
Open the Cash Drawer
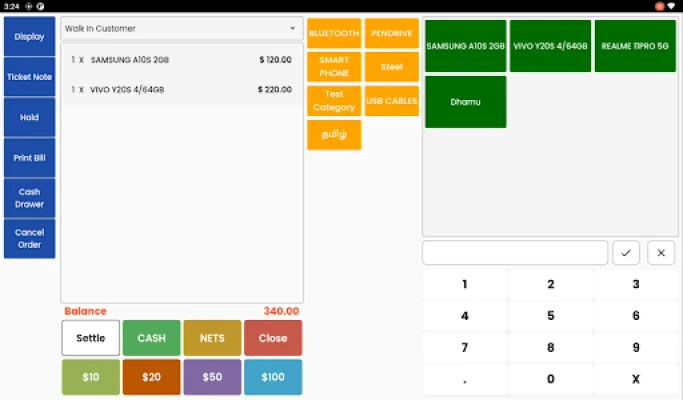(29, 198)
